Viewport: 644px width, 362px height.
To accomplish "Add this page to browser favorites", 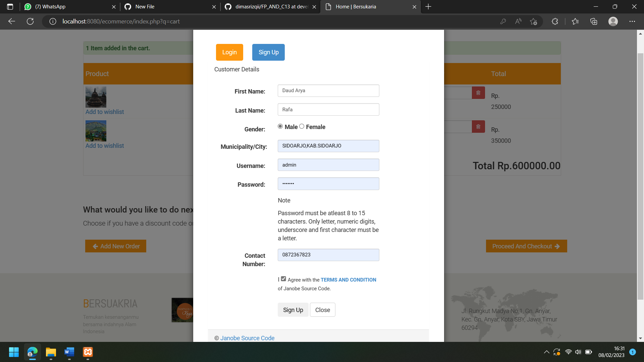I will pyautogui.click(x=533, y=21).
